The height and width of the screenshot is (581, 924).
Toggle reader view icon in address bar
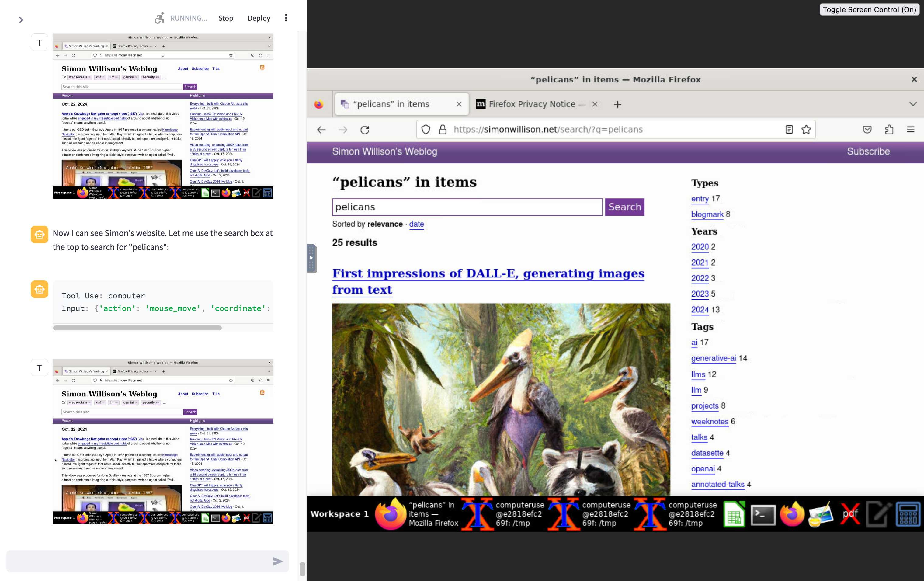click(x=789, y=130)
